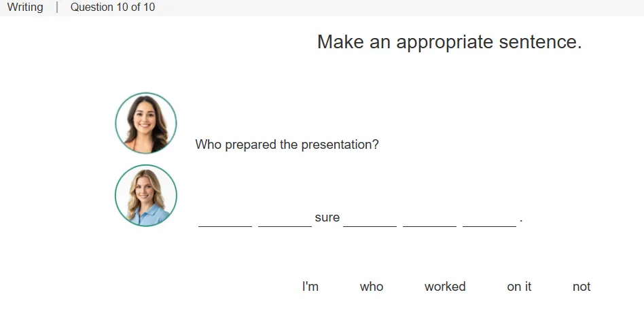Image resolution: width=644 pixels, height=318 pixels.
Task: Select the second blank before "sure"
Action: (x=285, y=219)
